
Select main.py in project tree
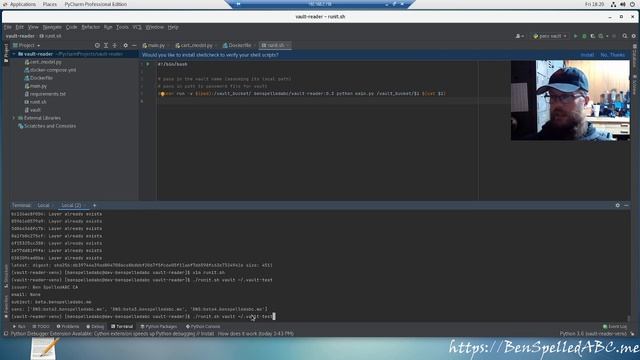point(36,86)
